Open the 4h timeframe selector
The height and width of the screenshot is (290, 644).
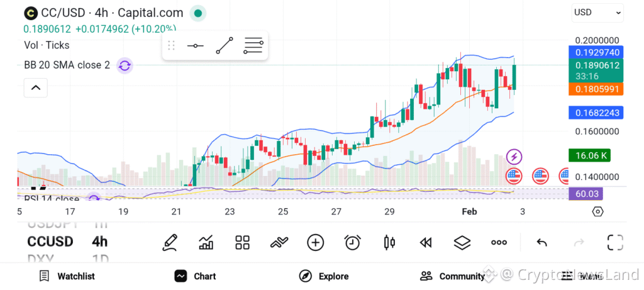[x=99, y=242]
